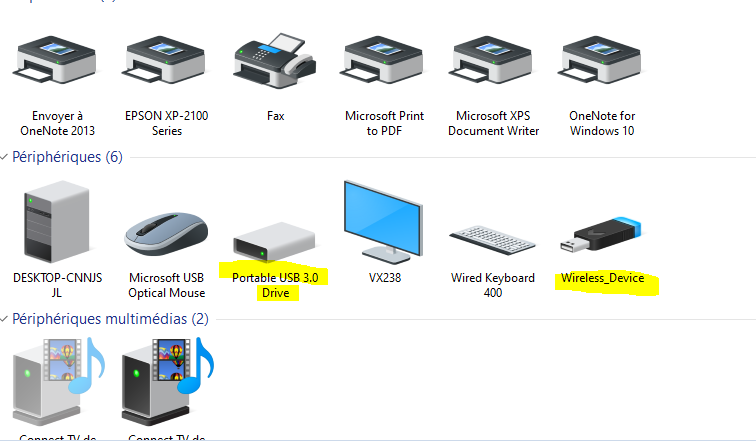Click the 'OneNote for Windows 10' label
756x441 pixels.
pos(602,123)
